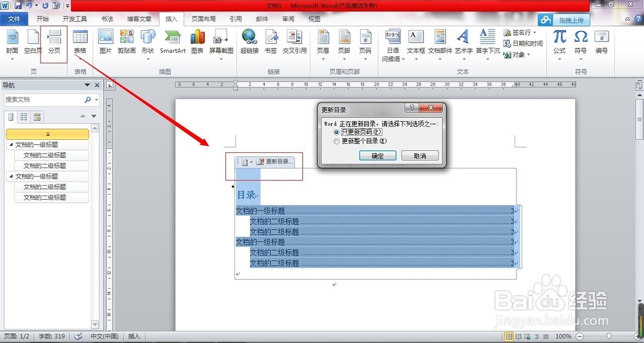
Task: Toggle 插入 overtype mode in status bar
Action: [x=134, y=337]
